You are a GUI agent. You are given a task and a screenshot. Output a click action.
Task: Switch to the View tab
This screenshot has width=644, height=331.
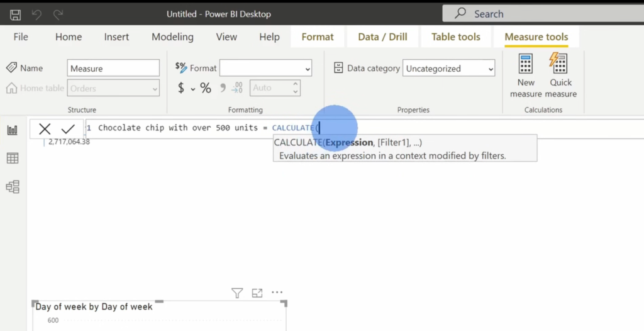[226, 37]
